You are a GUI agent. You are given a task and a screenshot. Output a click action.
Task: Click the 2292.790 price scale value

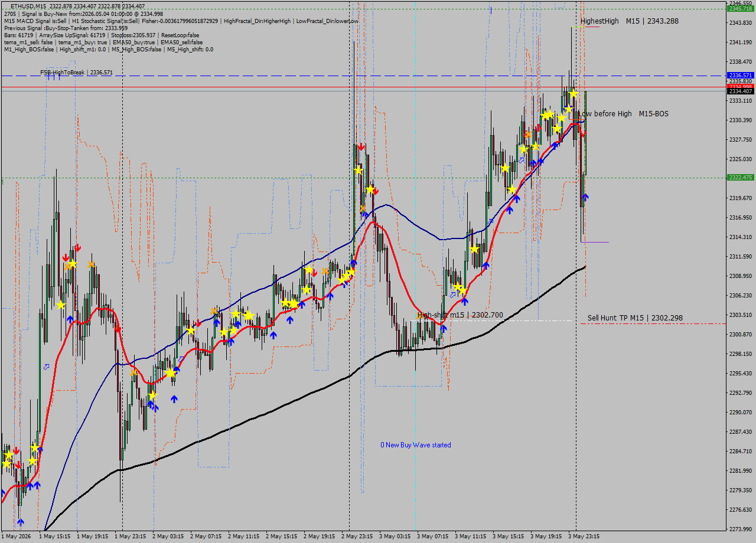pos(741,393)
